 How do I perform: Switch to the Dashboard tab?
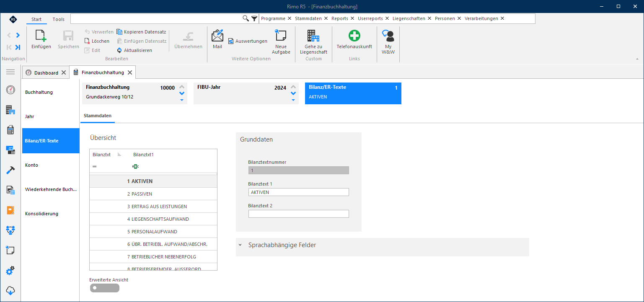[46, 72]
